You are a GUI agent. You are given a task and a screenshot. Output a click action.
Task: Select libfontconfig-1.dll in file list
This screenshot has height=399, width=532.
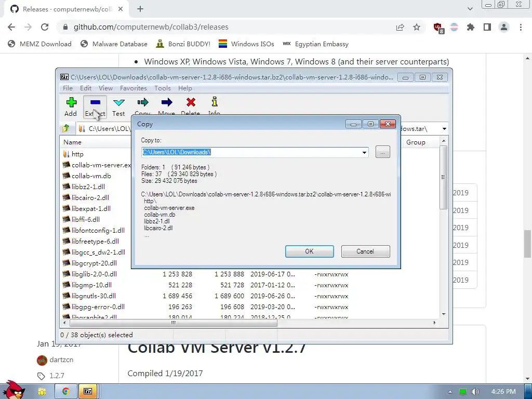[x=98, y=230]
